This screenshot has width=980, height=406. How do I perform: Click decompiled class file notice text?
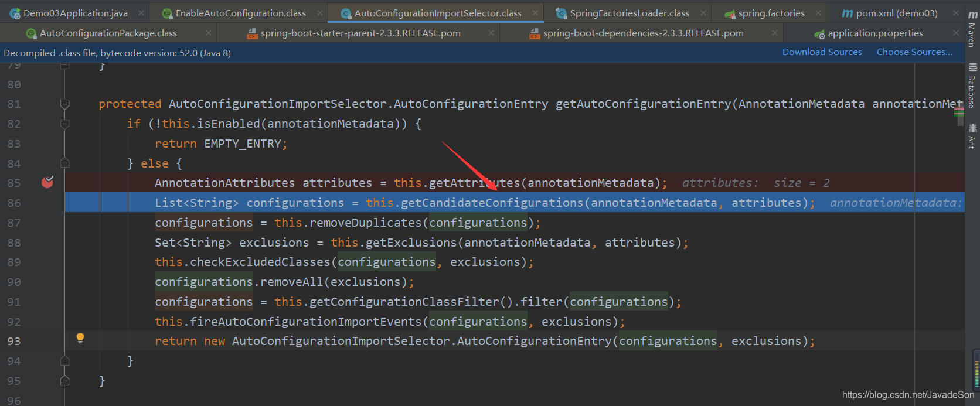coord(117,53)
